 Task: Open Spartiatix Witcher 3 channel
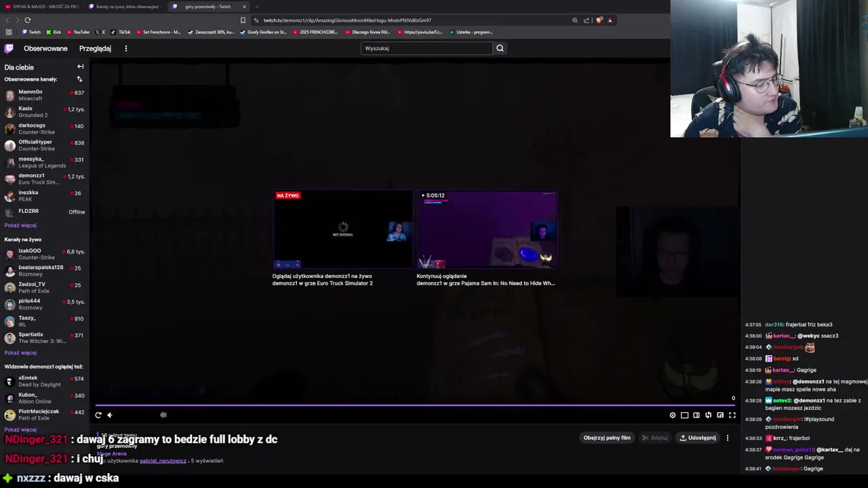[44, 338]
